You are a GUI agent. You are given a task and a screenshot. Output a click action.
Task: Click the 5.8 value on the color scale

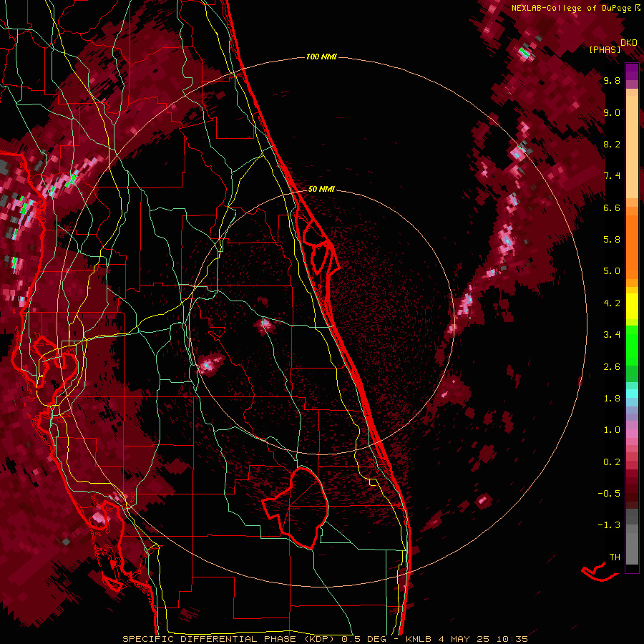tap(612, 240)
